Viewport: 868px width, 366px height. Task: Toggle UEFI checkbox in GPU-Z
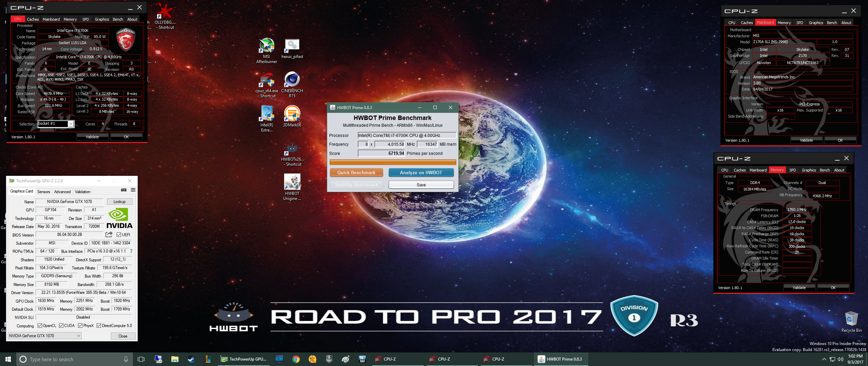(119, 235)
